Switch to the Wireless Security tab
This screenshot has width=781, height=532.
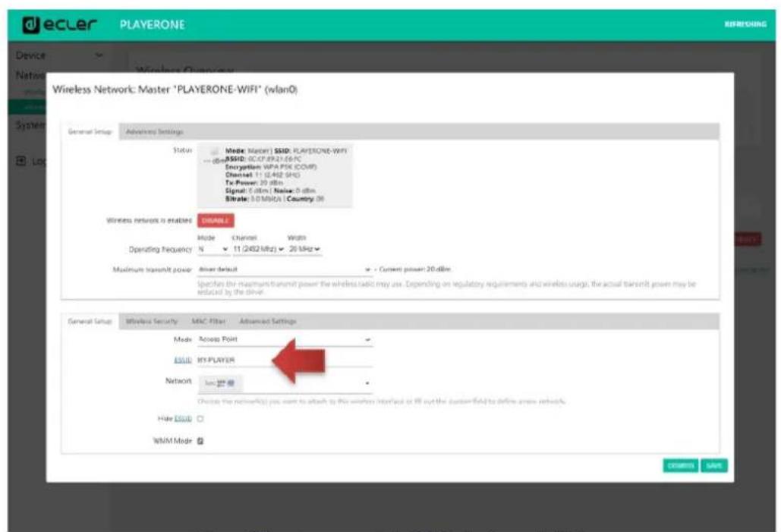pos(152,321)
